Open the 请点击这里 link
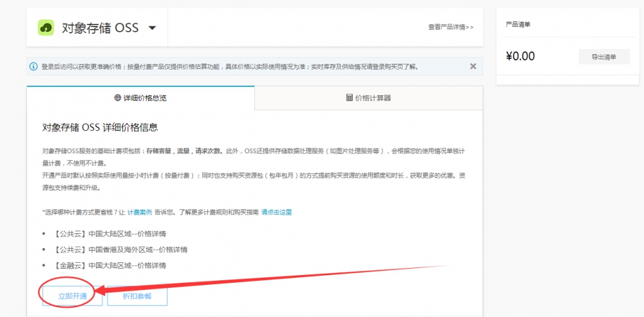This screenshot has height=317, width=644. click(276, 212)
